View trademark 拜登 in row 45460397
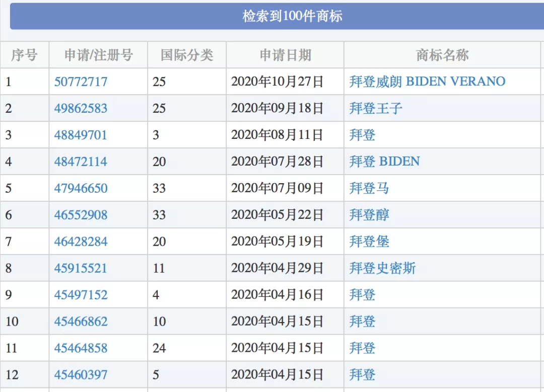 pyautogui.click(x=362, y=375)
